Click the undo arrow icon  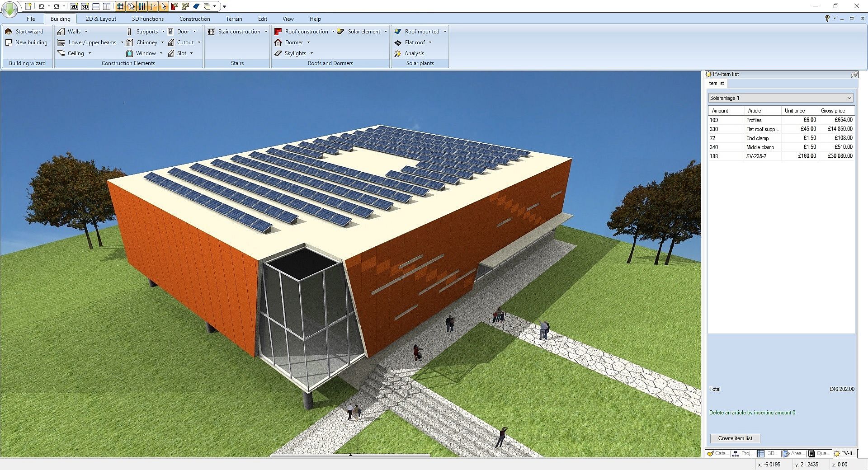[42, 6]
